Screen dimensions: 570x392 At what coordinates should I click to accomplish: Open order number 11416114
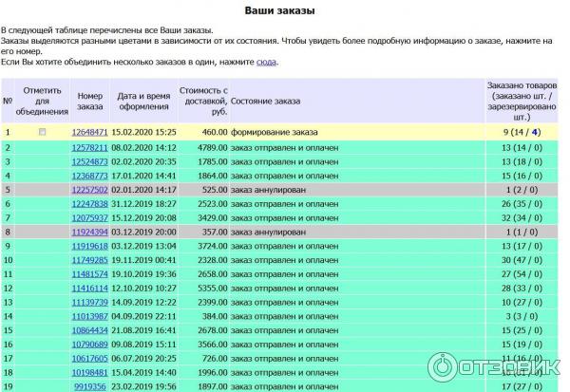click(x=90, y=289)
